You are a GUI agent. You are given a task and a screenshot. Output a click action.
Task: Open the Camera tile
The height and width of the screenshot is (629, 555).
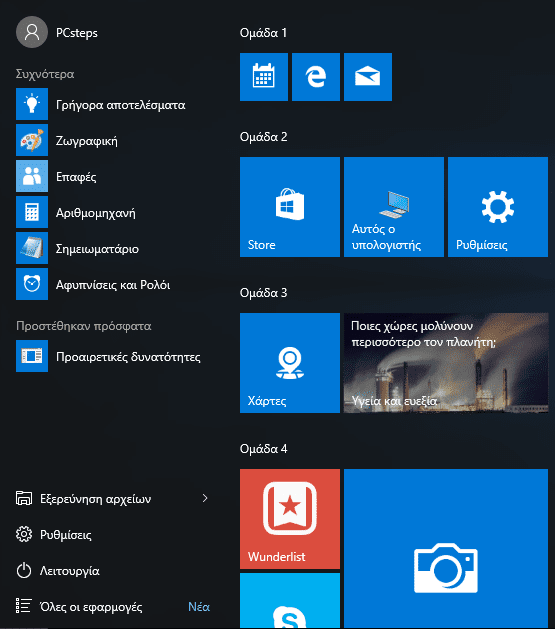446,548
